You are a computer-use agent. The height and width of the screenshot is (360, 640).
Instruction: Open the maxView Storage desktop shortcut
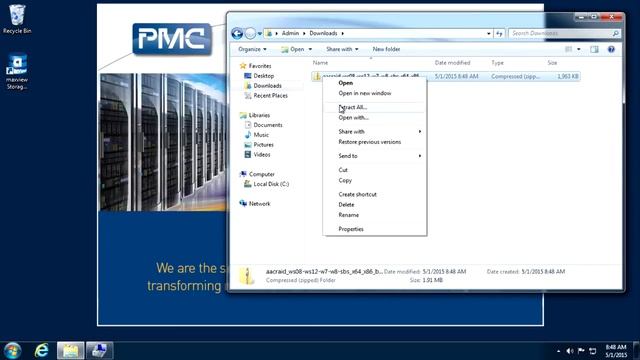click(17, 72)
